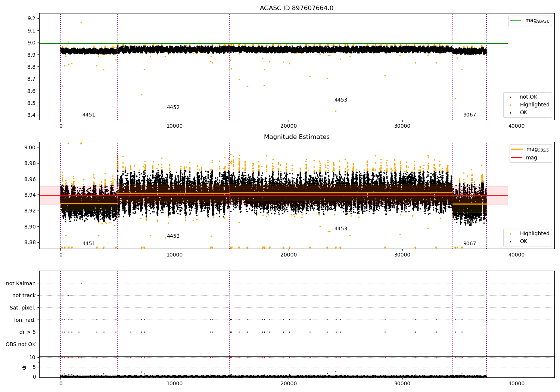Click the green mag AGASC legend entry
The width and height of the screenshot is (560, 392).
(530, 21)
